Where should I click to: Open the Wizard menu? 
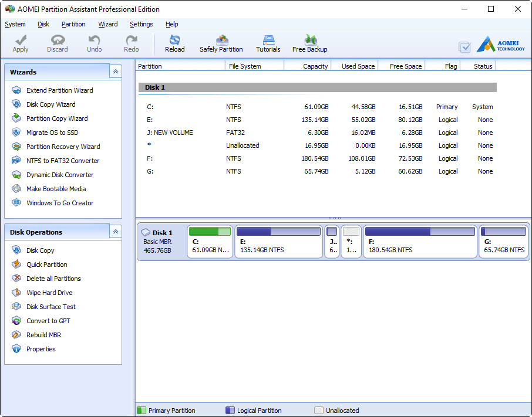108,24
